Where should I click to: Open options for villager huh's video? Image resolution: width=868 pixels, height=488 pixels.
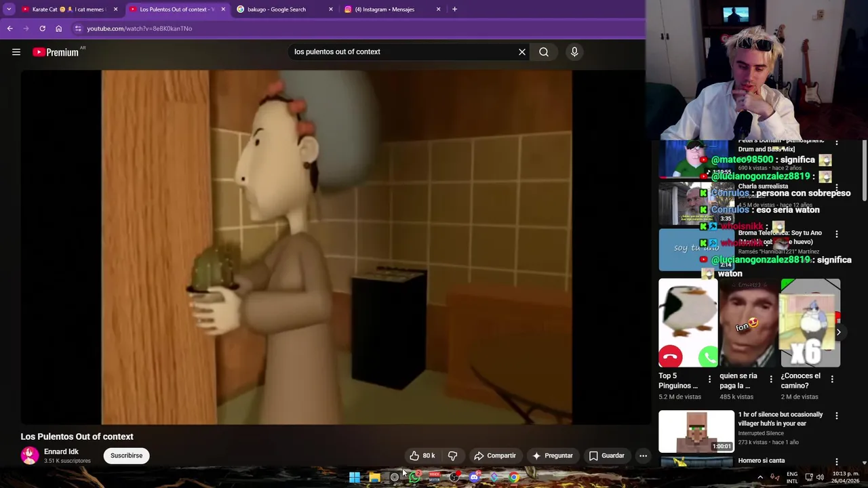tap(836, 415)
